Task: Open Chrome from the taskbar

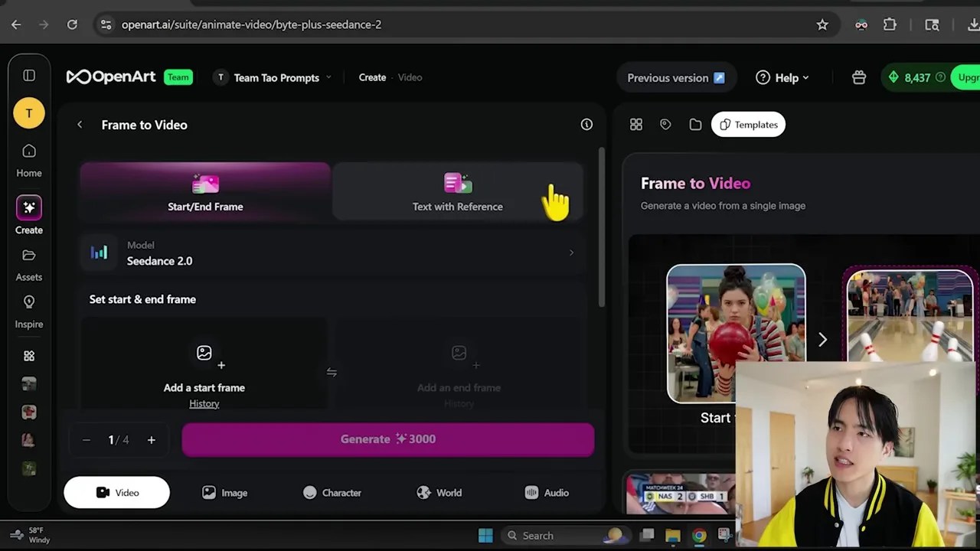Action: click(699, 535)
